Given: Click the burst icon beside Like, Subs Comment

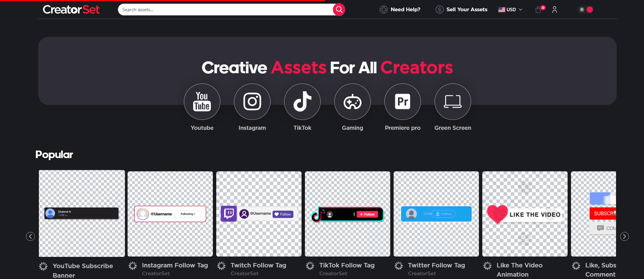Looking at the screenshot, I should [x=576, y=265].
